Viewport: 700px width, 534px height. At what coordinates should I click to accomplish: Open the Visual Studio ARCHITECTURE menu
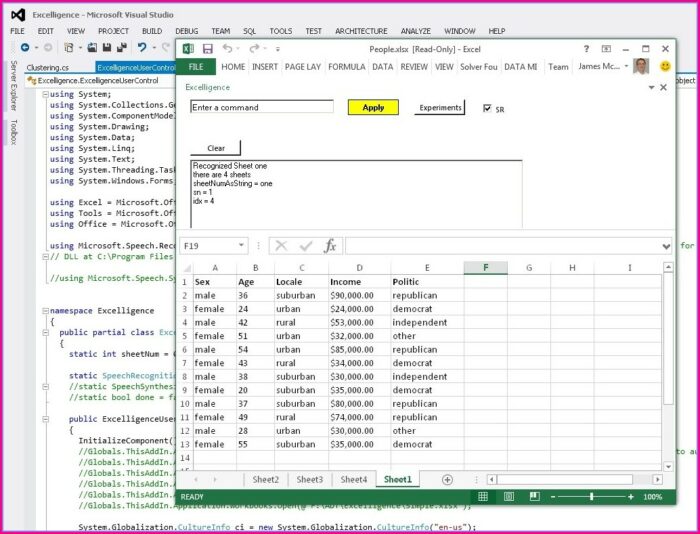click(361, 31)
